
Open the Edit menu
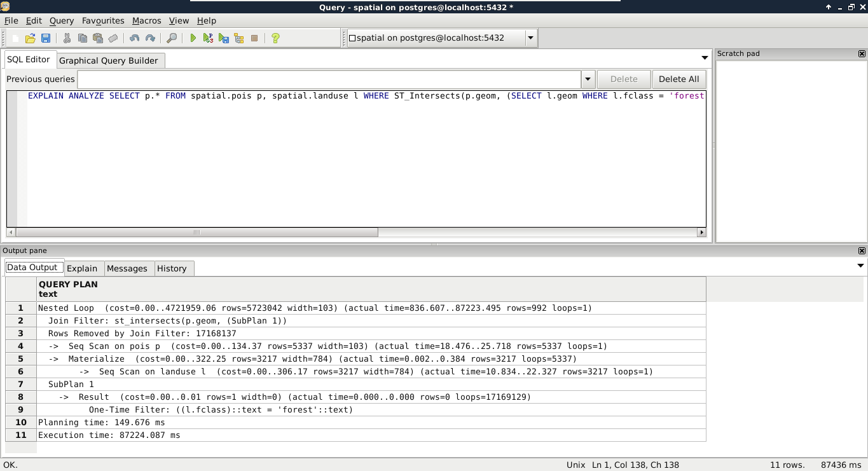click(34, 20)
